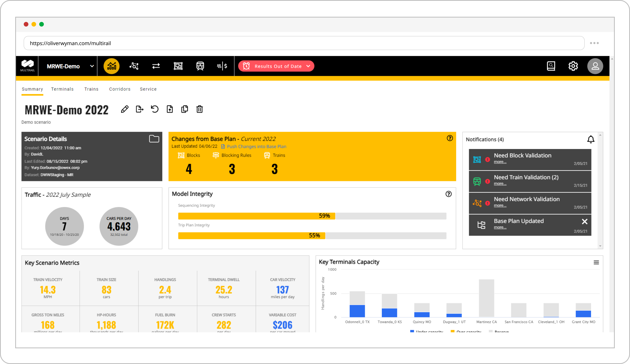
Task: Open more link under Need Block Validation
Action: point(500,162)
